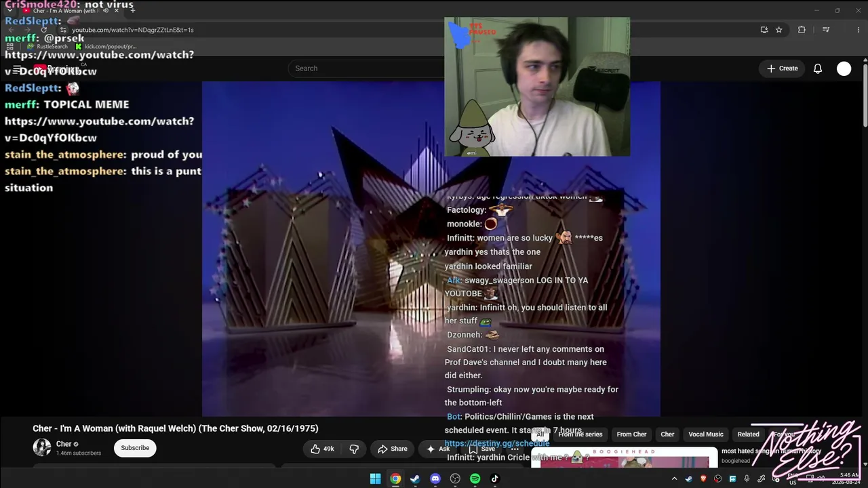The width and height of the screenshot is (868, 488).
Task: Expand the Chrome tab search dropdown
Action: point(9,10)
